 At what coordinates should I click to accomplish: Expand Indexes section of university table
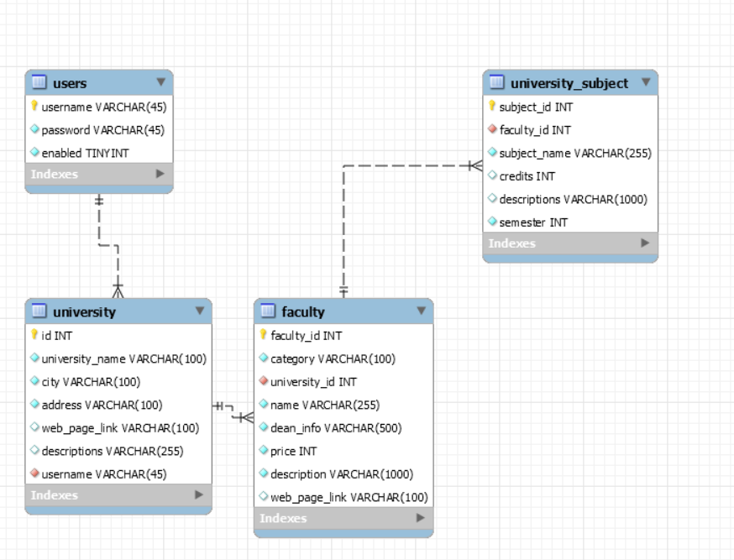[198, 495]
